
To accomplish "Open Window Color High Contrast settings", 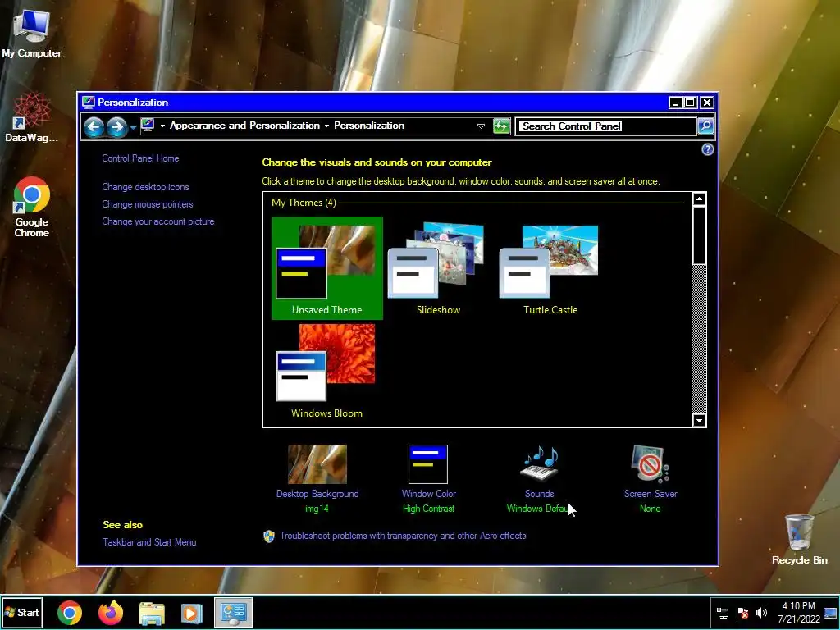I will 428,464.
